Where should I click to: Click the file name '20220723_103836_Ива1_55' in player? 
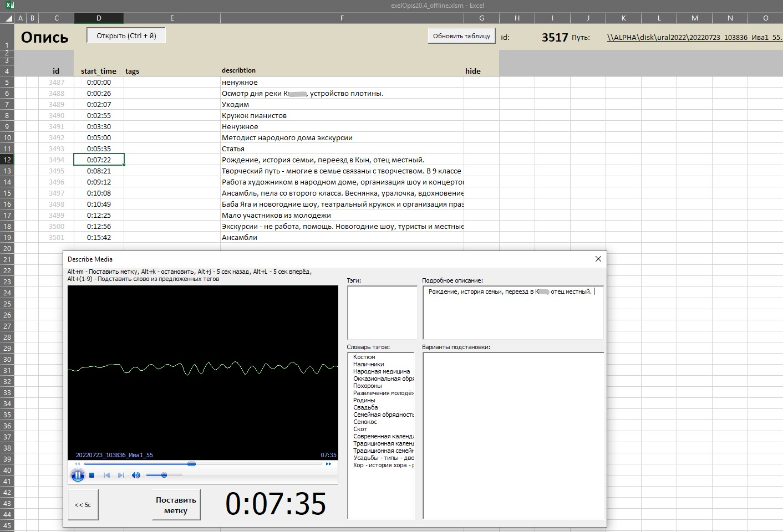[114, 455]
